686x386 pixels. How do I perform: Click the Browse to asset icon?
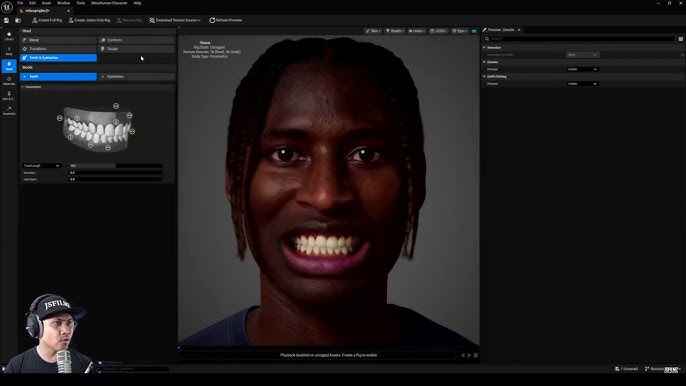(18, 20)
